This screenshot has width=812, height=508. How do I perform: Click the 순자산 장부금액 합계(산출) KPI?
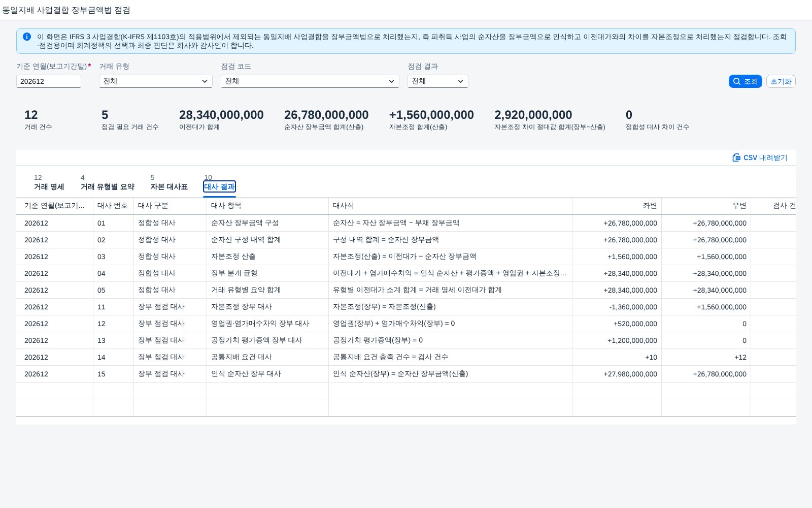click(x=326, y=120)
